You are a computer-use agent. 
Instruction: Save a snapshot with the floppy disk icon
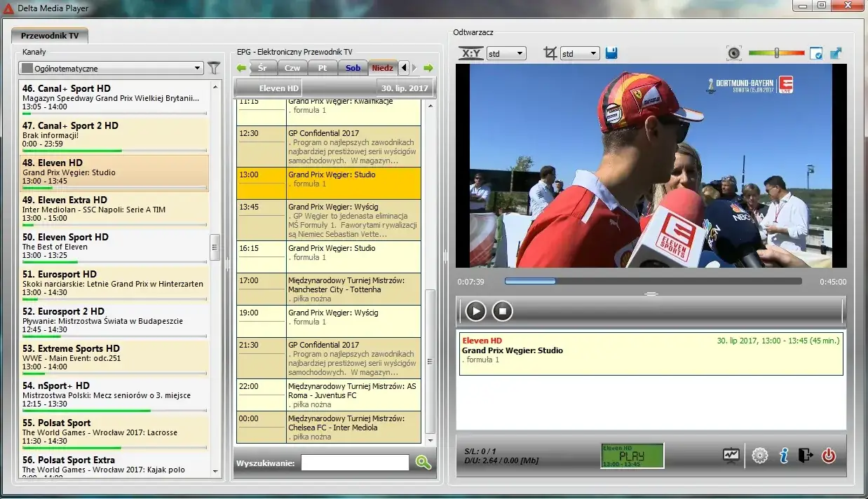[611, 53]
